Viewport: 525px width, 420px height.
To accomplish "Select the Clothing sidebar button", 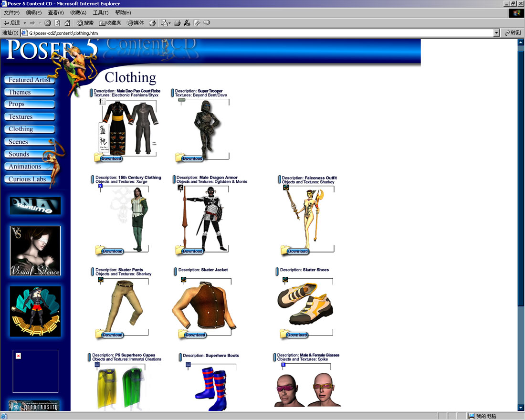I will point(30,129).
